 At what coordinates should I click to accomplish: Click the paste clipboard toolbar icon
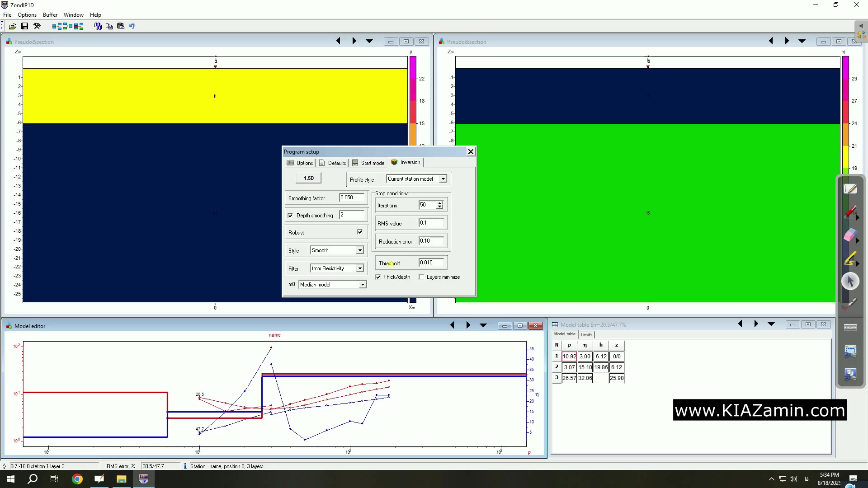pos(120,26)
